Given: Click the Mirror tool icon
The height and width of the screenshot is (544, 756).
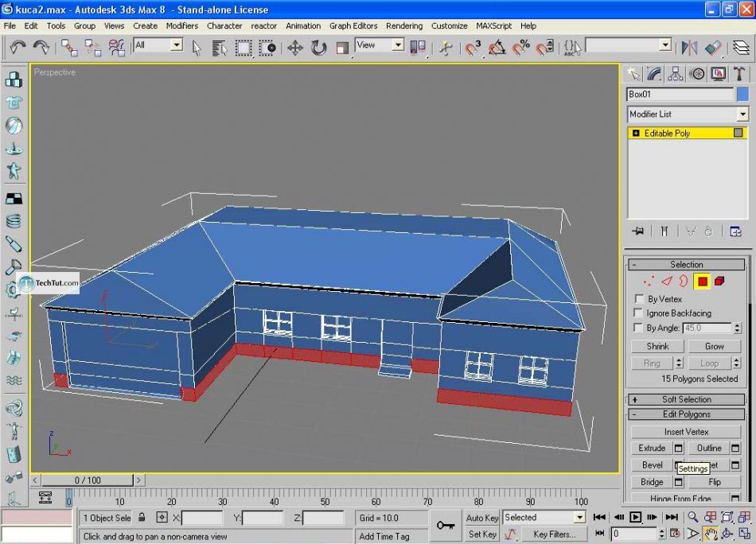Looking at the screenshot, I should [x=688, y=48].
